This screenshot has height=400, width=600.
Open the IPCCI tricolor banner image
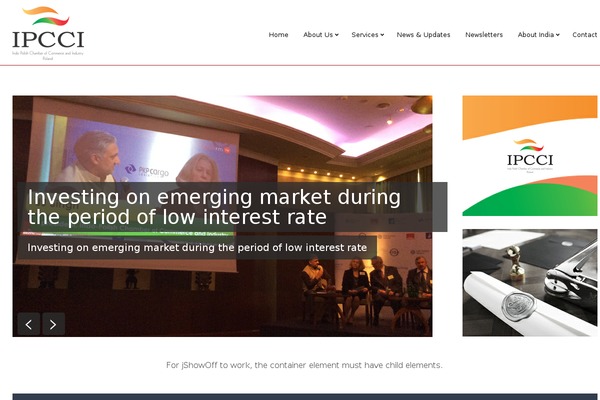tap(530, 155)
